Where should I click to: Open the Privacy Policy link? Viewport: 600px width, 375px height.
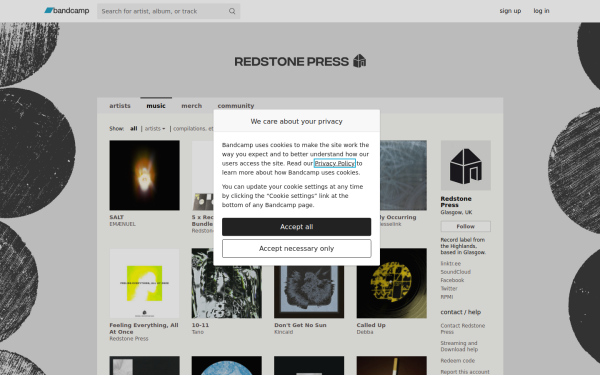tap(334, 163)
